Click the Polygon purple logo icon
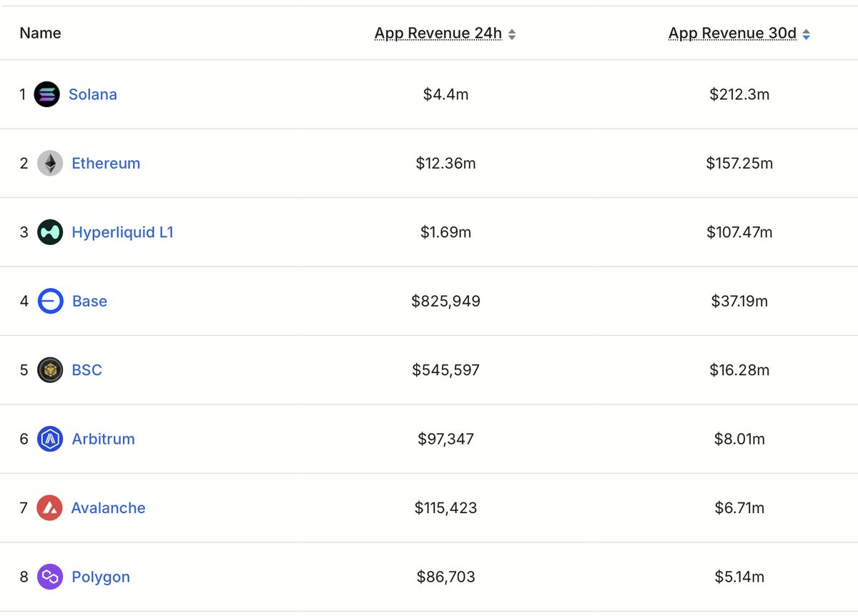 [x=50, y=577]
